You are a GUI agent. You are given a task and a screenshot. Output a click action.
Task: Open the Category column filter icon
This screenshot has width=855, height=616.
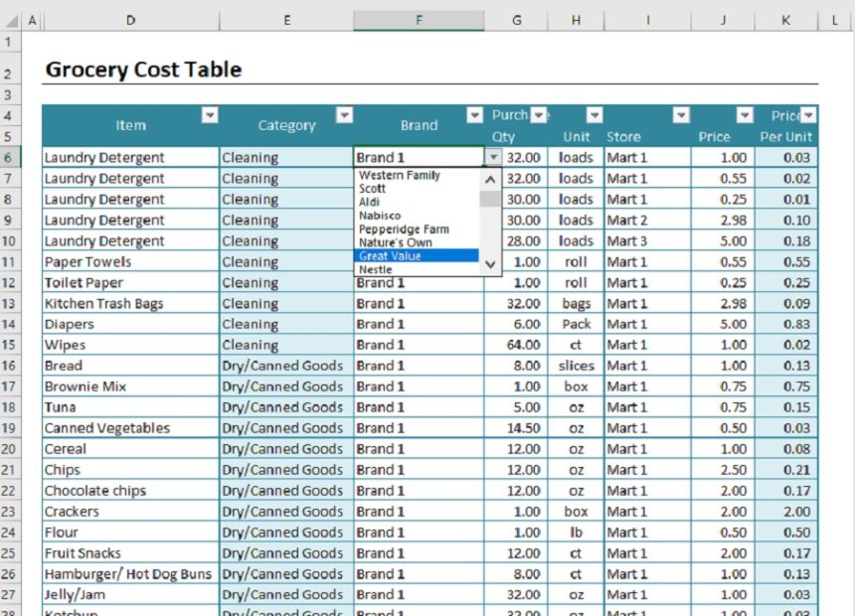tap(345, 115)
